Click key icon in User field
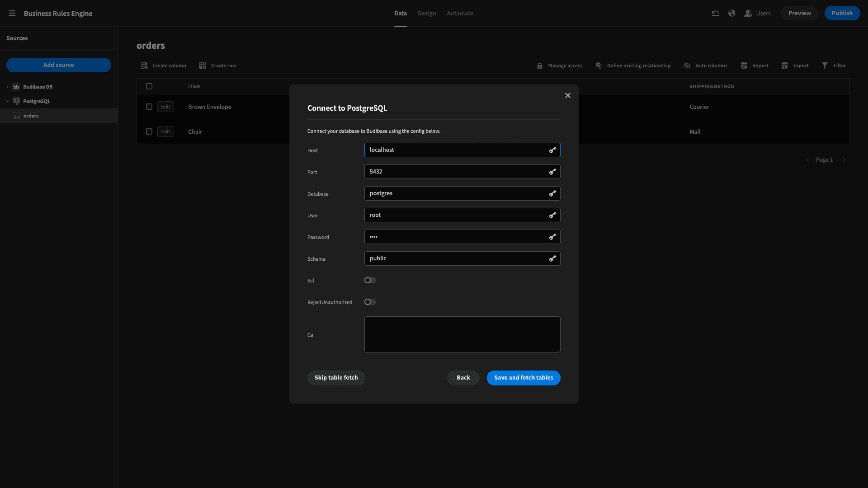This screenshot has width=868, height=488. [552, 215]
